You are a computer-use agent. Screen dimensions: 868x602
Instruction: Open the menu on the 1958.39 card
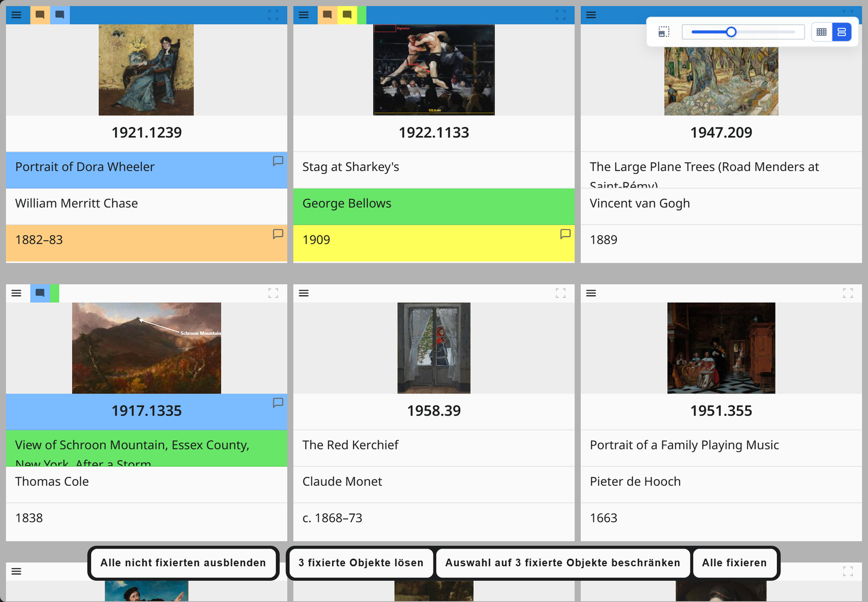click(x=304, y=293)
